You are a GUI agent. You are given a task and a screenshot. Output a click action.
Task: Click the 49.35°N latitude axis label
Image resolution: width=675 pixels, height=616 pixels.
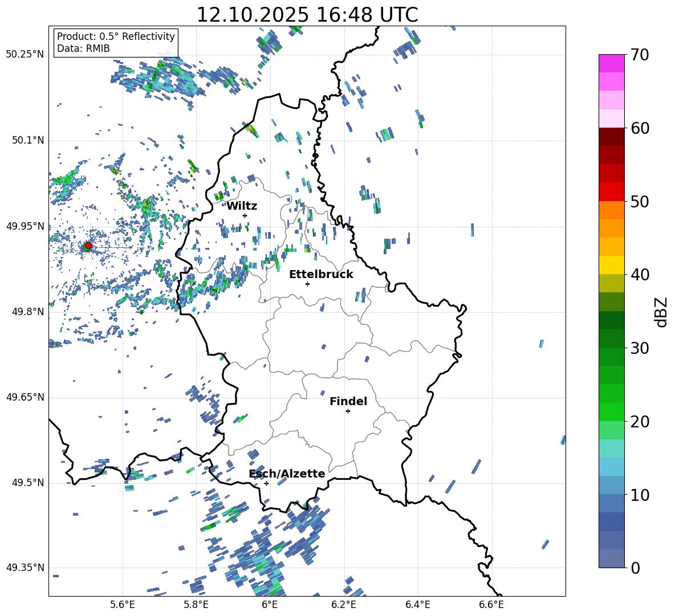(25, 568)
